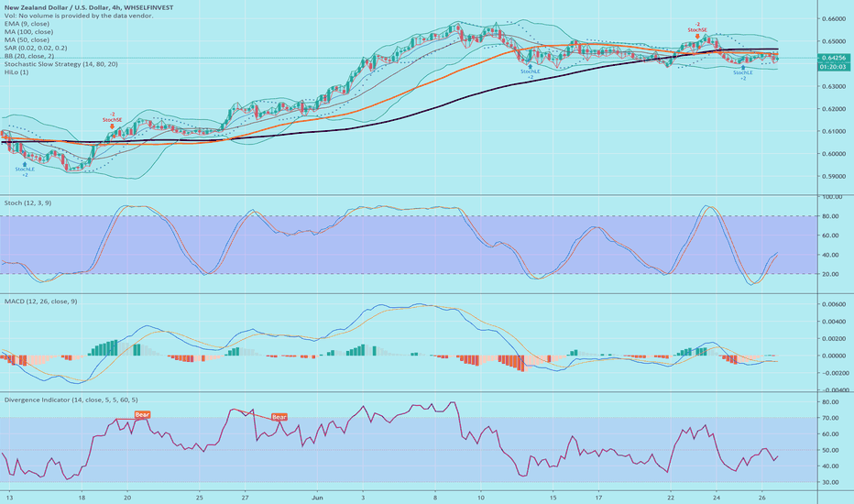Click the 27 date label on the time axis
The width and height of the screenshot is (854, 504).
click(245, 498)
